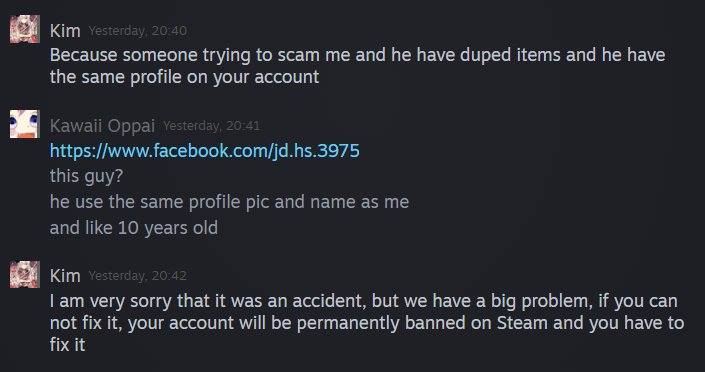Open the facebook.com/jd.hs.3975 link
The width and height of the screenshot is (705, 372).
point(205,150)
